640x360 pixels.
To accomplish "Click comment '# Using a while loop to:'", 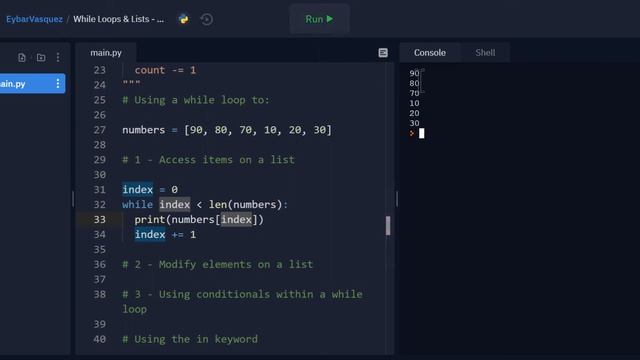I will 196,100.
